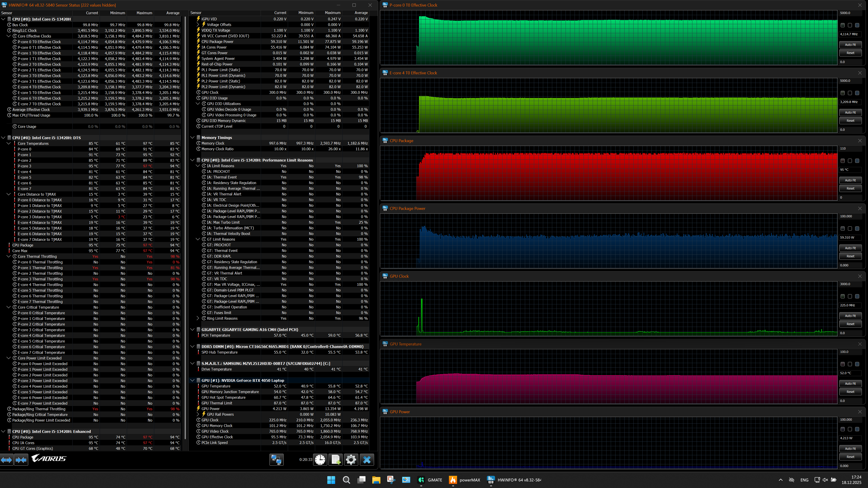Viewport: 868px width, 488px height.
Task: Click Reset in GPU Temperature graph
Action: coord(850,392)
